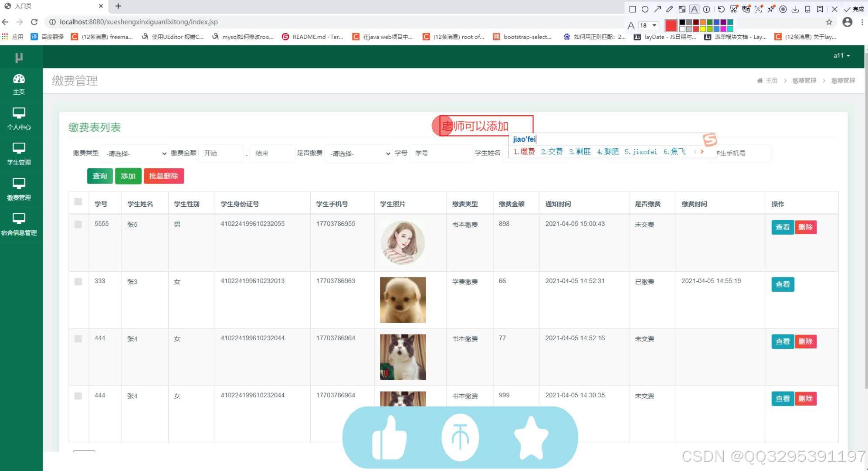Select the pencil drawing tool

click(x=670, y=9)
